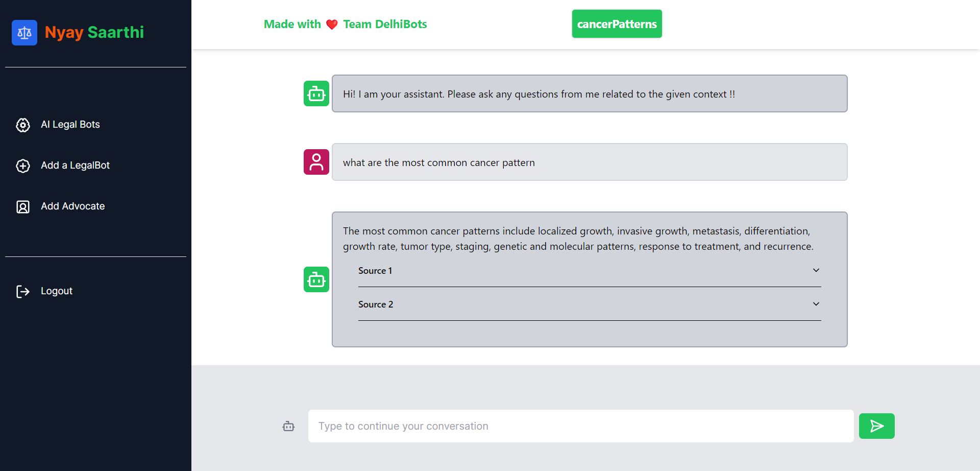Click the small bot icon beside input
Screen dimensions: 980x471
pyautogui.click(x=288, y=426)
